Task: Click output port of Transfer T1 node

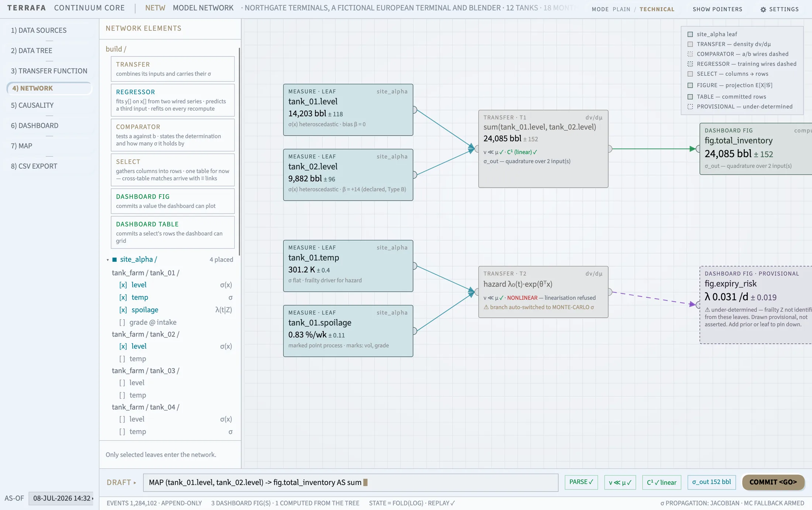Action: point(610,149)
